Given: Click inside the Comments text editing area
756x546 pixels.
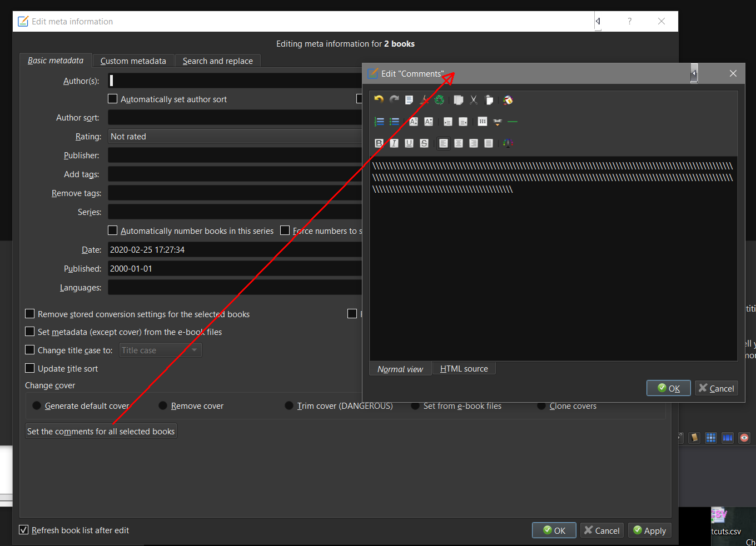Looking at the screenshot, I should [553, 258].
